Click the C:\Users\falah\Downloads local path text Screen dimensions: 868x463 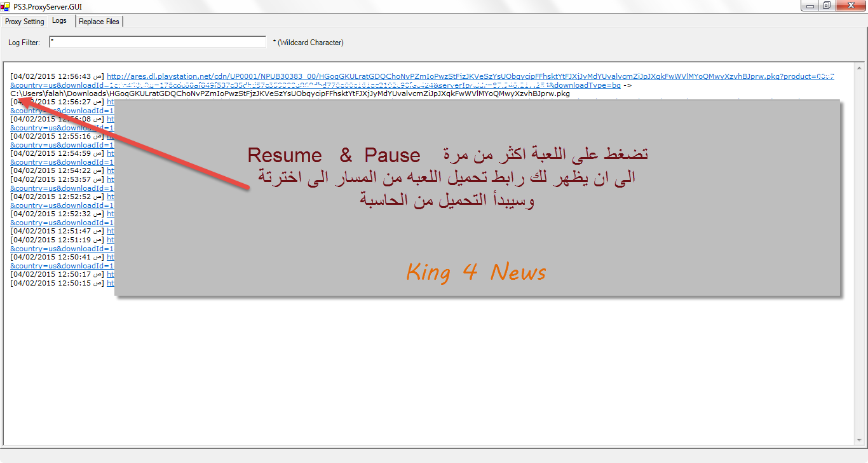(290, 93)
